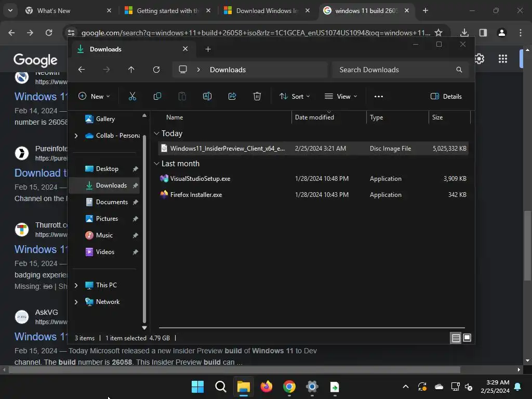Click the Chrome address bar URL
Image resolution: width=532 pixels, height=399 pixels.
pos(256,33)
